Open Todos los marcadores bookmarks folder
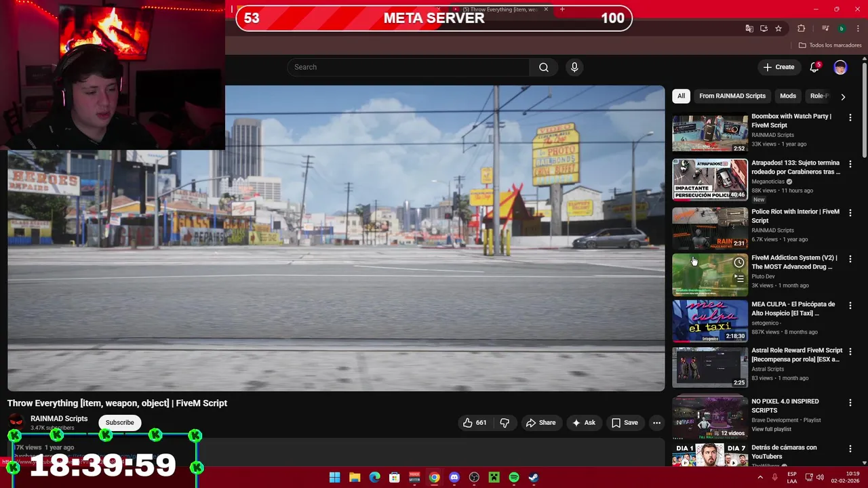Image resolution: width=868 pixels, height=488 pixels. (829, 45)
